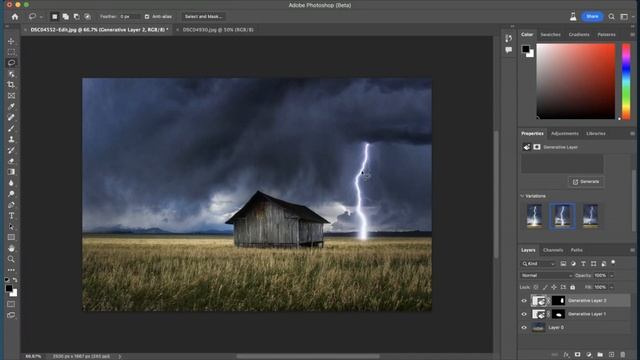Toggle lock all padlock icon
This screenshot has width=640, height=360.
point(572,287)
